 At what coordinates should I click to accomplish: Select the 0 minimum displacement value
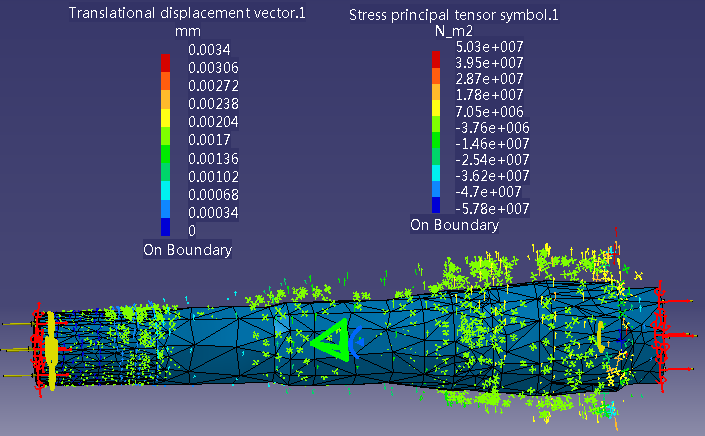(x=192, y=231)
